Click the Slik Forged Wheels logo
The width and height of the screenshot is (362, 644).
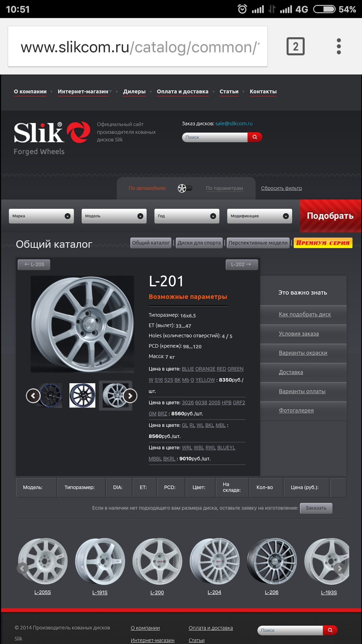click(x=52, y=138)
